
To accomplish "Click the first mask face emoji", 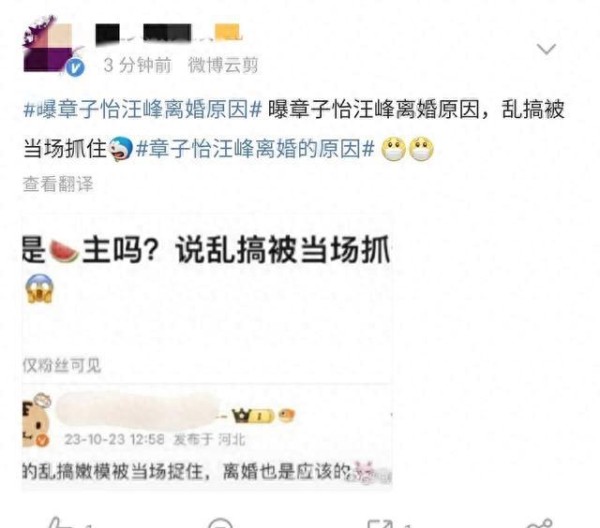I will 394,148.
